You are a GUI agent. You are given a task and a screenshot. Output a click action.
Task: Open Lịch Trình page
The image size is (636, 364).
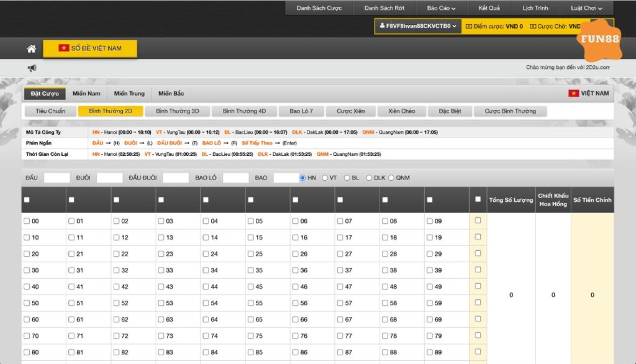tap(535, 8)
